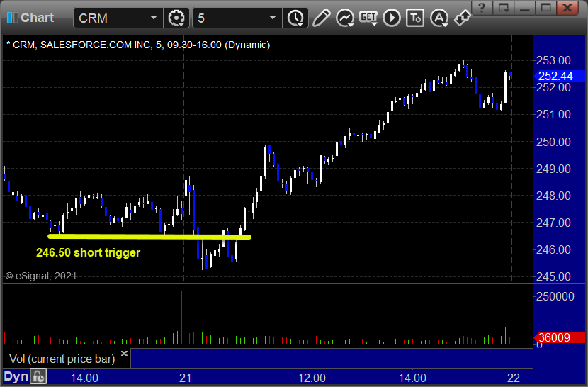Viewport: 588px width, 387px height.
Task: Click the Chart logo icon
Action: pos(12,18)
